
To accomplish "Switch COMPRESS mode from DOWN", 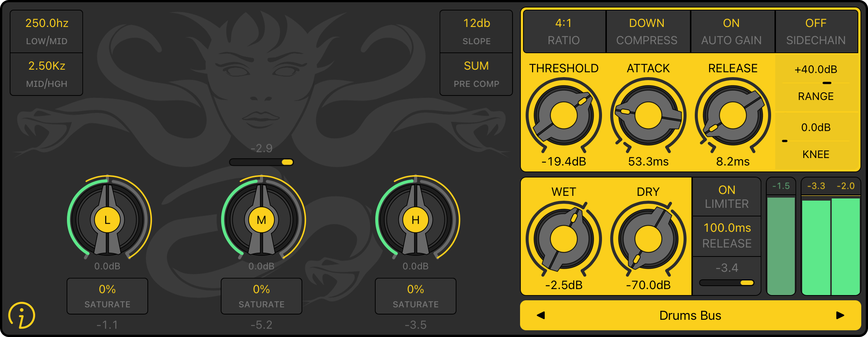I will tap(648, 31).
